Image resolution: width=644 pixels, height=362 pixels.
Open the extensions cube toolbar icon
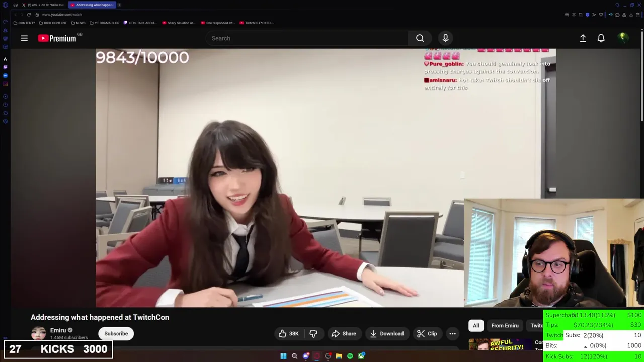[x=617, y=15]
